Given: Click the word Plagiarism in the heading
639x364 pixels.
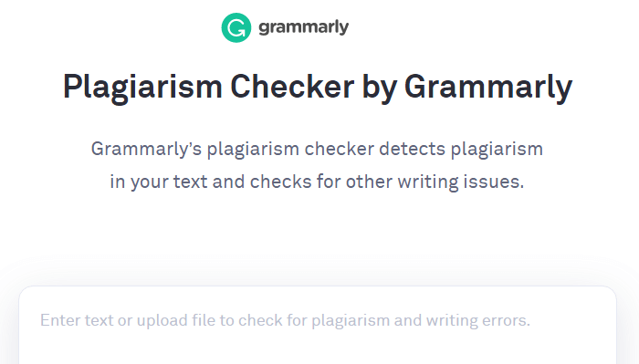Looking at the screenshot, I should (x=142, y=88).
